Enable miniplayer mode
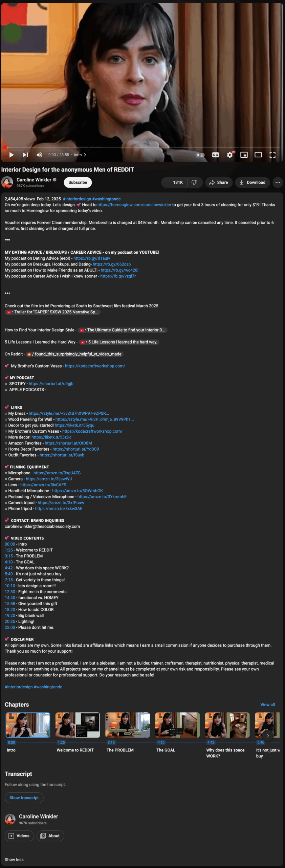The width and height of the screenshot is (285, 868). [244, 155]
